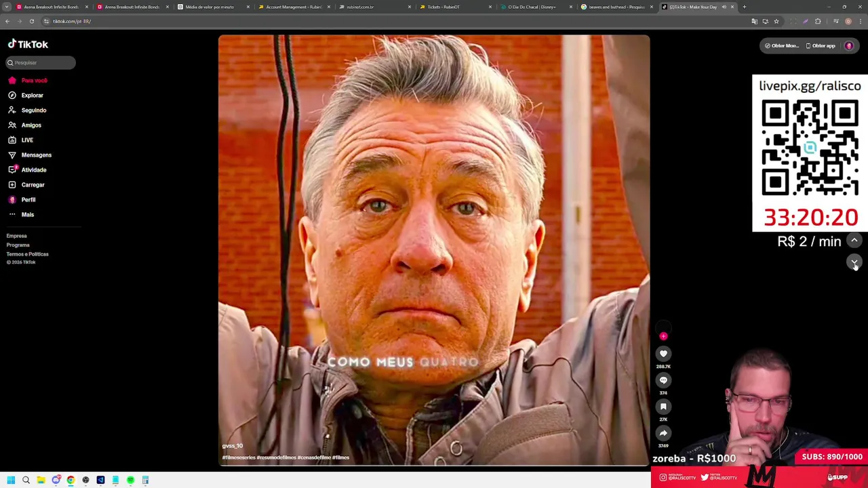This screenshot has width=868, height=488.
Task: Open Windows taskbar search
Action: (x=26, y=480)
